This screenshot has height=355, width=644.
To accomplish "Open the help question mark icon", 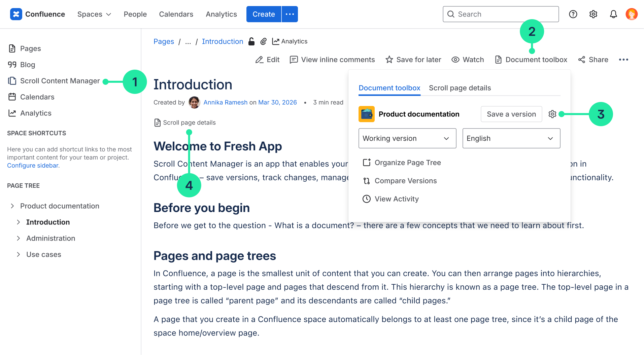I will pos(573,14).
